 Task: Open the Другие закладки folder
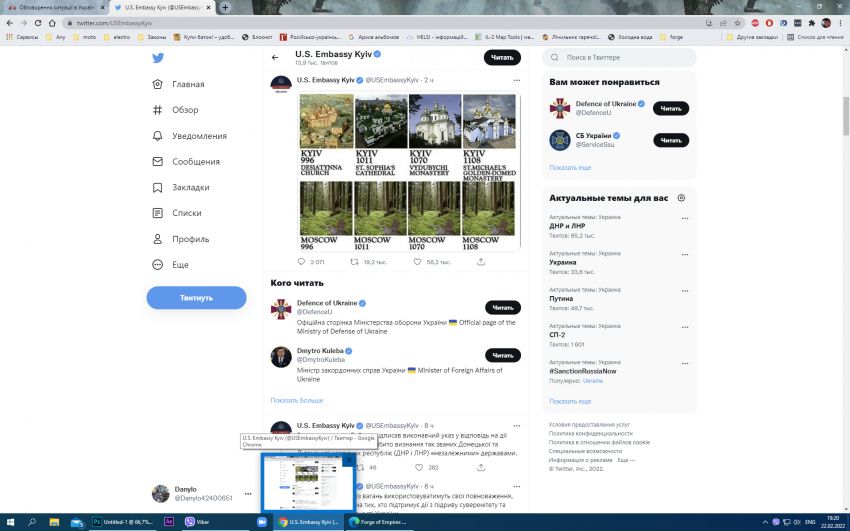[x=752, y=37]
